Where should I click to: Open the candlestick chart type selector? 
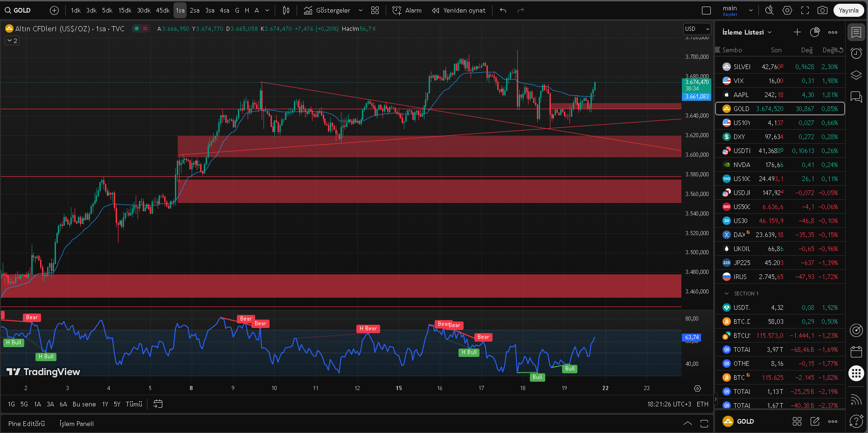[286, 10]
